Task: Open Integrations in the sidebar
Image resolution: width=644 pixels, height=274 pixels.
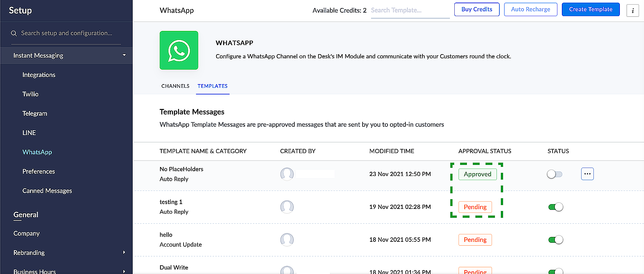Action: 39,75
